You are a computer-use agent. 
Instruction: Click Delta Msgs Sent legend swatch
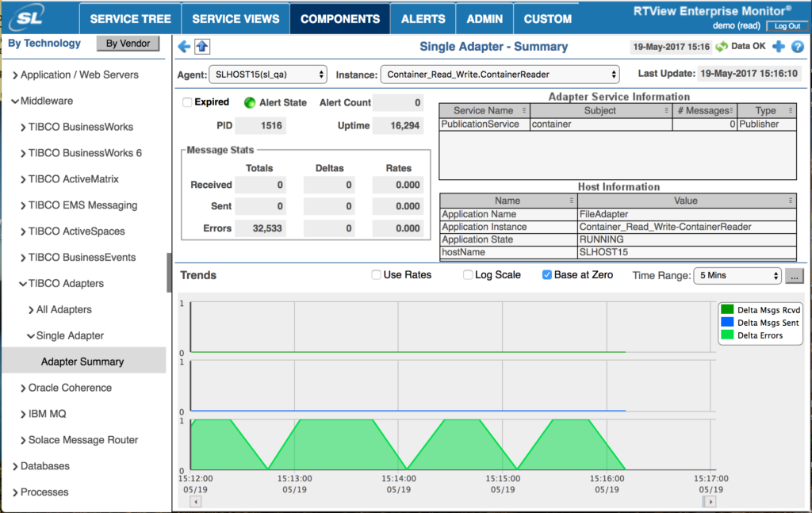[x=727, y=323]
